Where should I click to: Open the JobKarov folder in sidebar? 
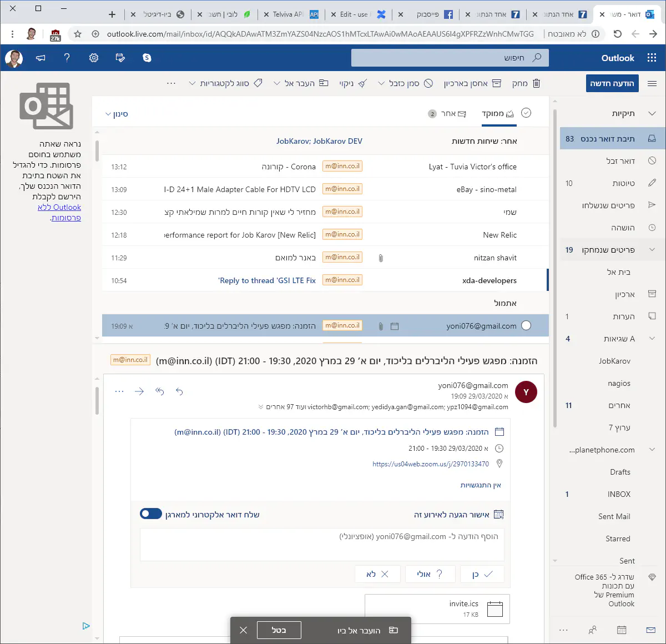[x=614, y=361]
